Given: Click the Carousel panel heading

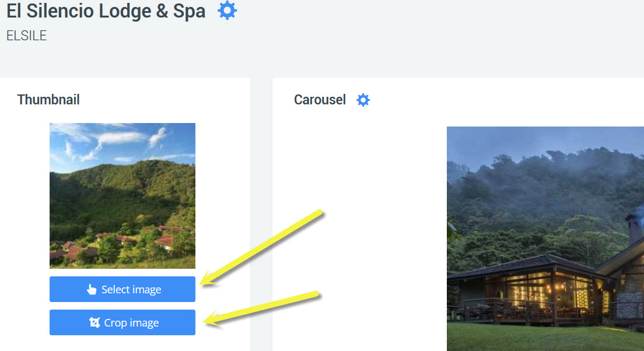Looking at the screenshot, I should point(320,100).
